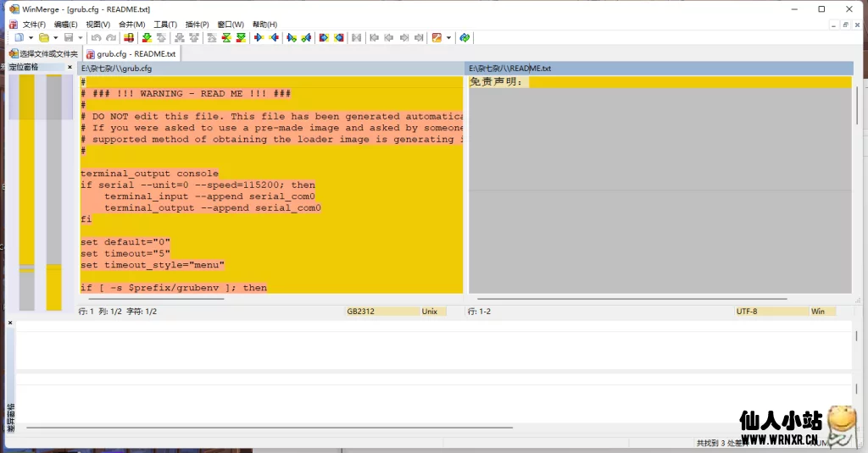868x453 pixels.
Task: Close the 定位窗格 location pane
Action: pos(70,67)
